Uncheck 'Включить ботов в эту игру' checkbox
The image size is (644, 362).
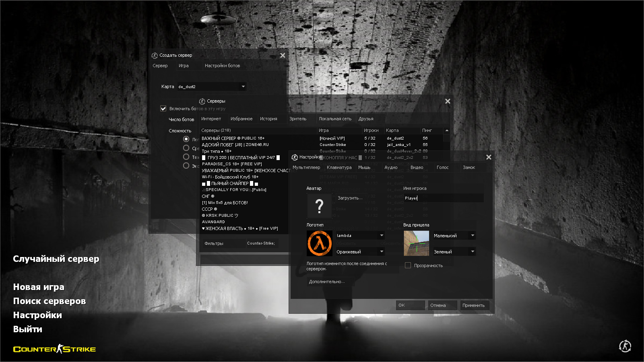click(163, 109)
